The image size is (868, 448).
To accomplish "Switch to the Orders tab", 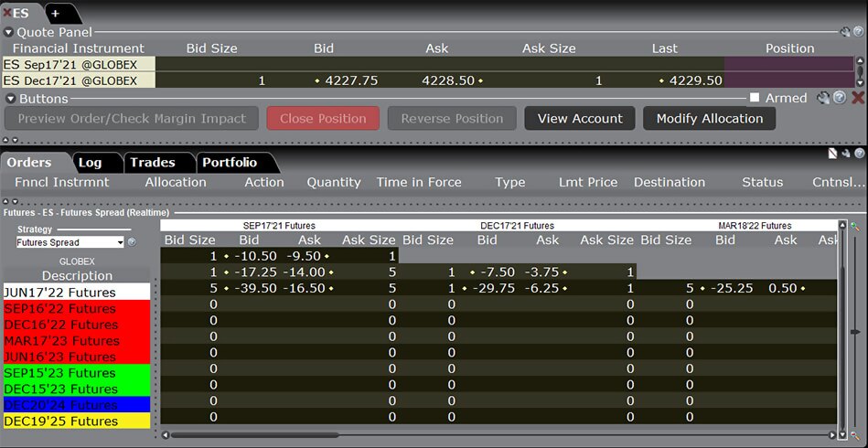I will pyautogui.click(x=29, y=163).
